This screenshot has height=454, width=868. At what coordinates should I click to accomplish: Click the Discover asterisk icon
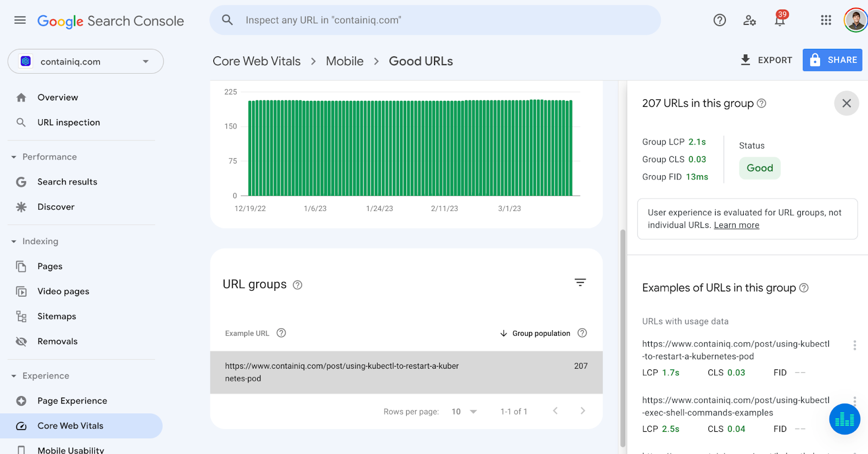[21, 207]
